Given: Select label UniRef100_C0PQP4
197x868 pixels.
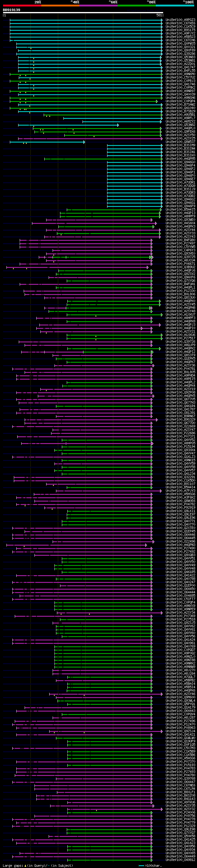Looking at the screenshot, I should pos(180,101).
